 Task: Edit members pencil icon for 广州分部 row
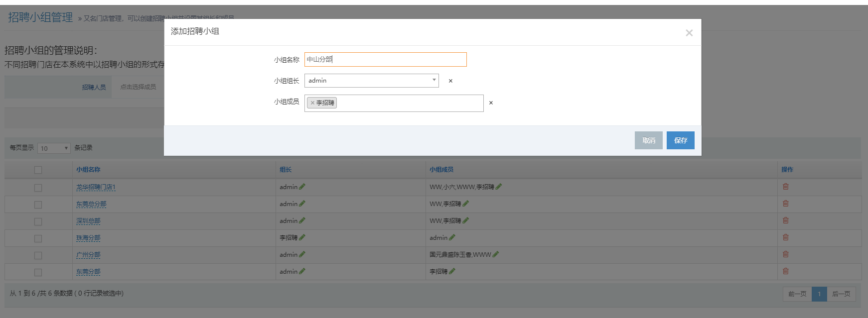495,254
